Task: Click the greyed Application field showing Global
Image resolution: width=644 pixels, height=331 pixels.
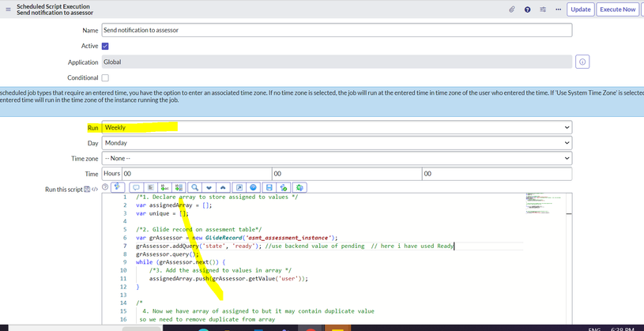Action: point(337,62)
